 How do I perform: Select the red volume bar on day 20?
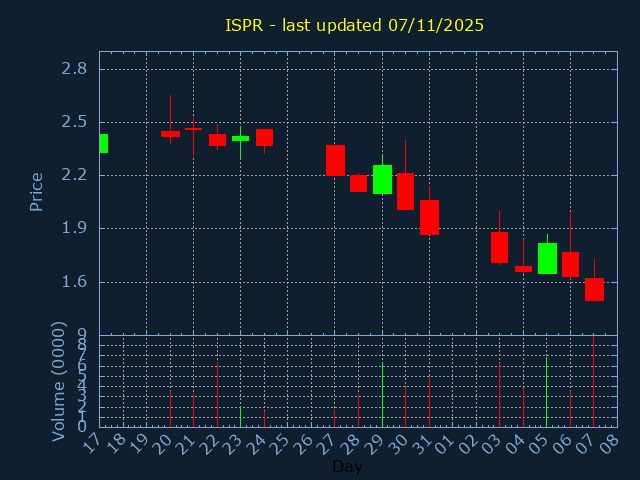pos(170,408)
